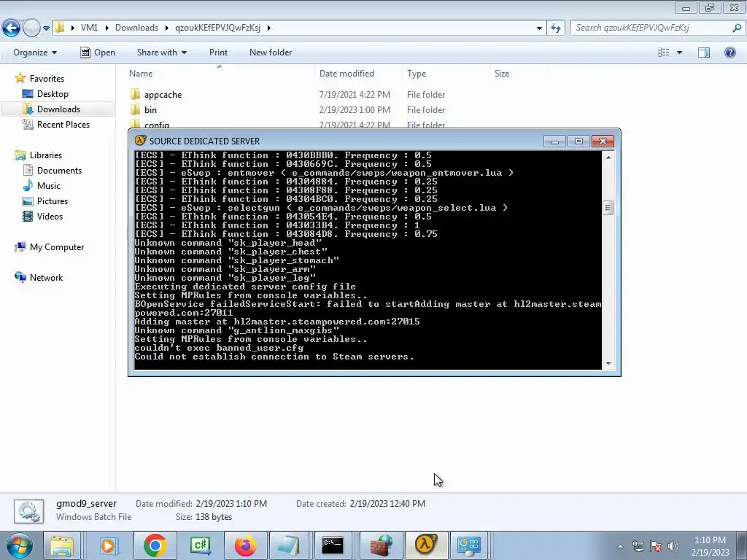747x560 pixels.
Task: Launch Firefox from the taskbar
Action: point(245,545)
